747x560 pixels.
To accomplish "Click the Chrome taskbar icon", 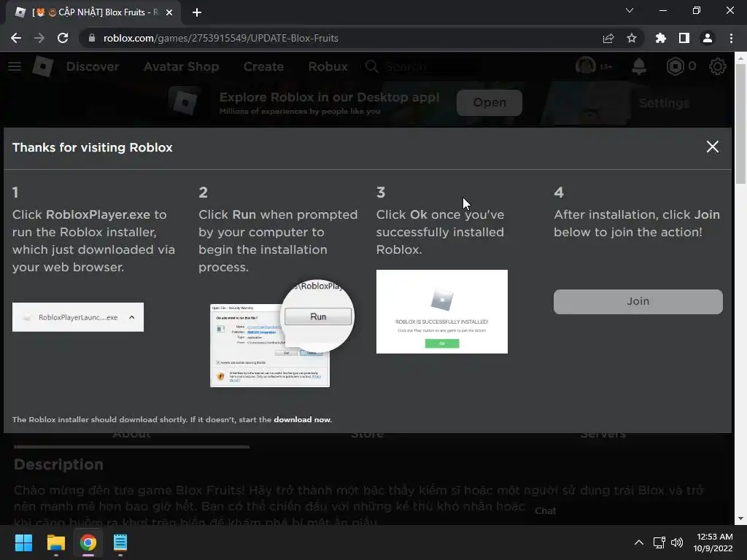I will pyautogui.click(x=88, y=542).
